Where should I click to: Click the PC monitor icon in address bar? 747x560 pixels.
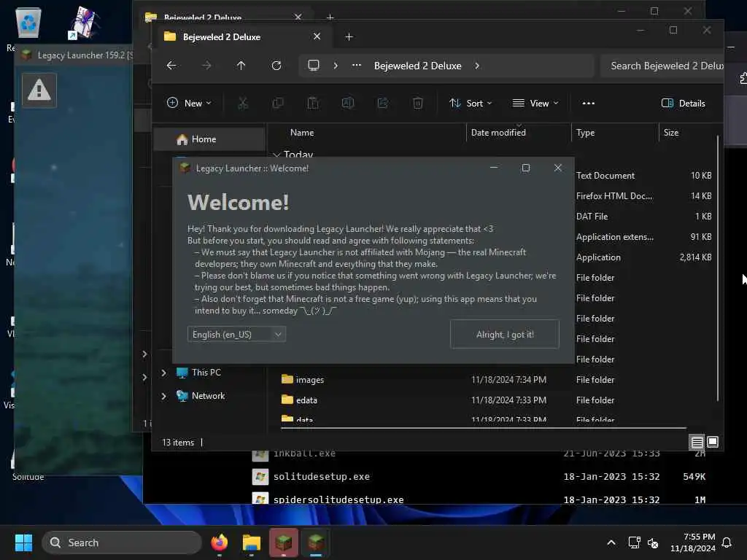tap(314, 65)
